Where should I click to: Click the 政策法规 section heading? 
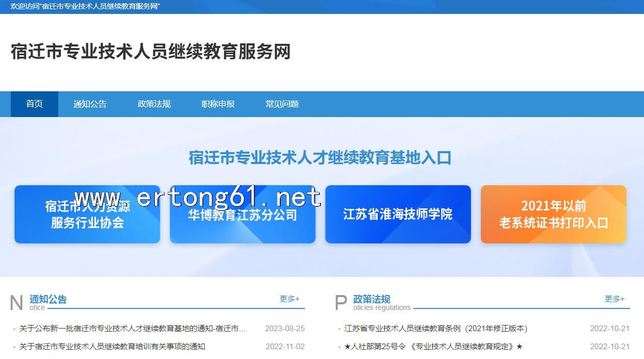[x=372, y=299]
